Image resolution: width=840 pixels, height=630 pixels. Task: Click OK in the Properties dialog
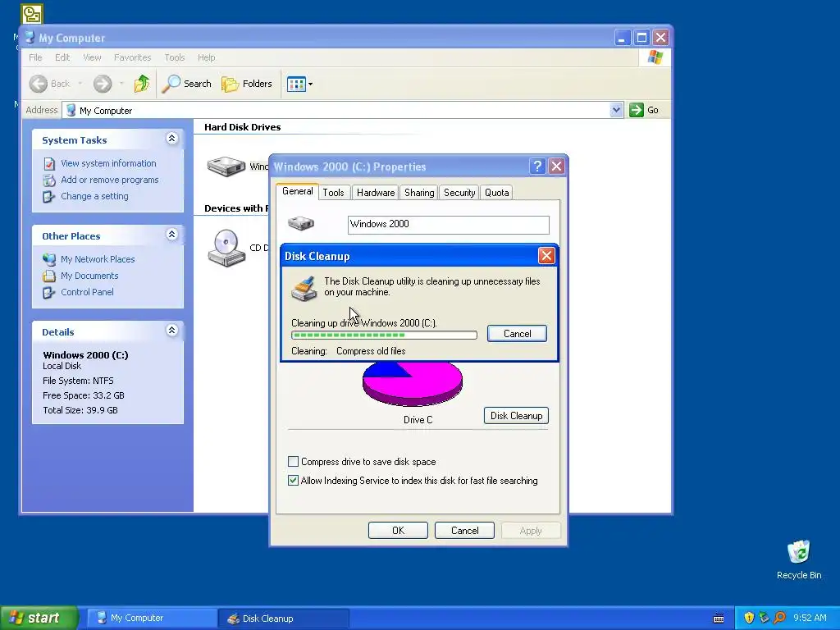(398, 531)
